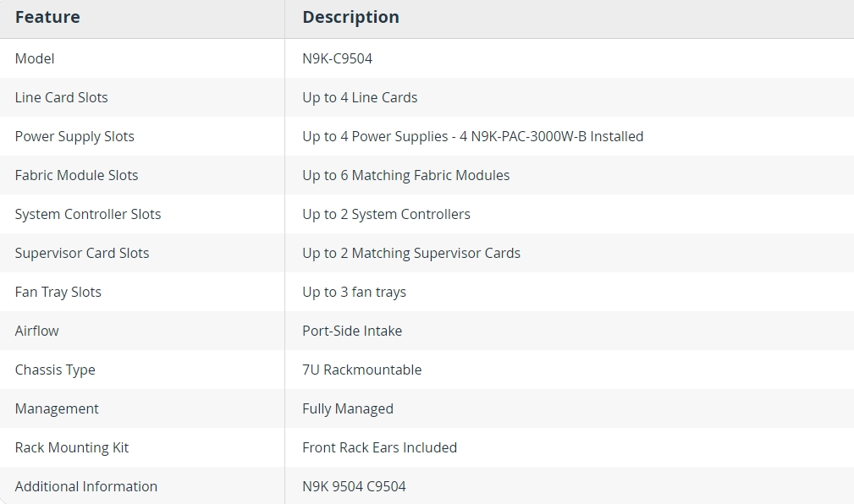Select the Model row label
The image size is (854, 504).
pyautogui.click(x=35, y=58)
